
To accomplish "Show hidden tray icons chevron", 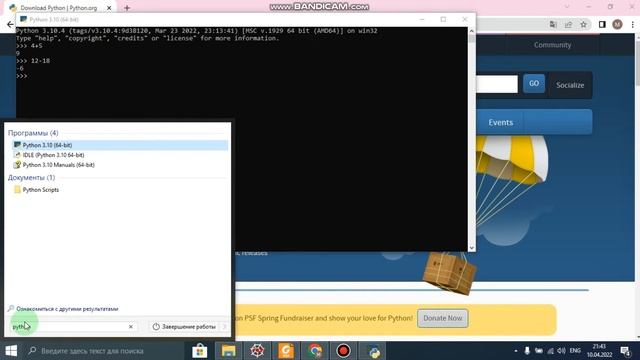I will [x=516, y=351].
